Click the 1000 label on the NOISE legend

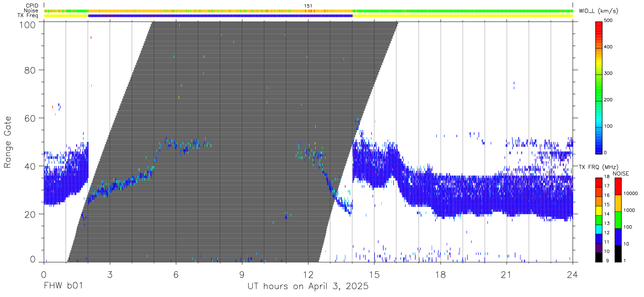(x=628, y=211)
